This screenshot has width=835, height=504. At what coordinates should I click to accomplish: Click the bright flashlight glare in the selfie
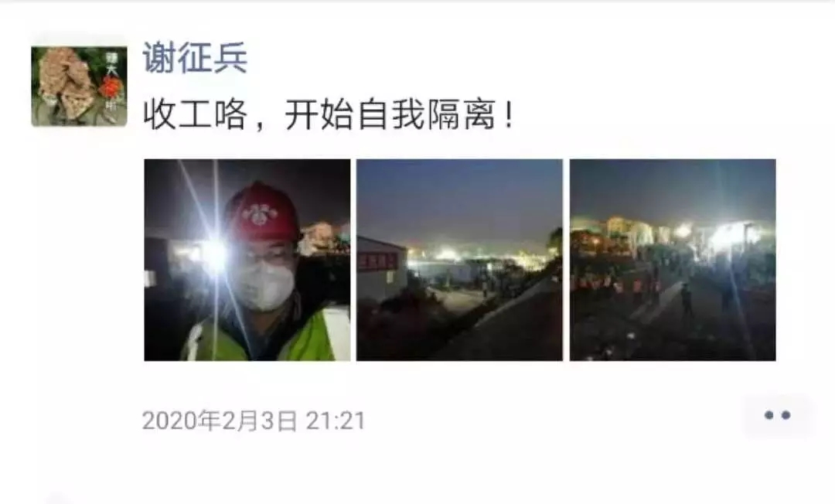pyautogui.click(x=214, y=256)
